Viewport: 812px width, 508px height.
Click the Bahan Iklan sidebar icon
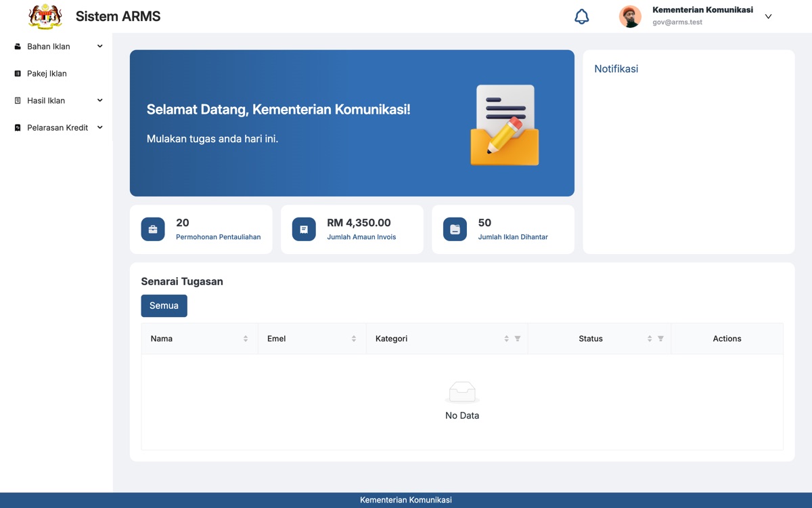tap(18, 47)
